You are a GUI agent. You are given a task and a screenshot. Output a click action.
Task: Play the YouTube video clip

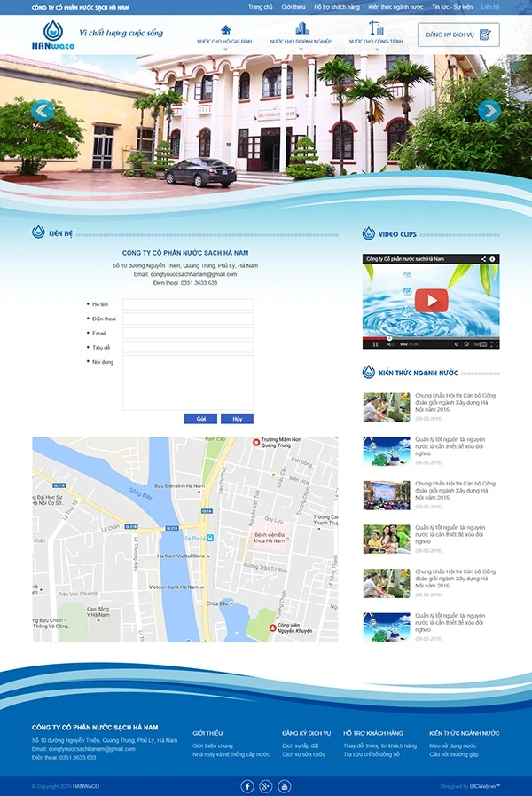(x=431, y=301)
